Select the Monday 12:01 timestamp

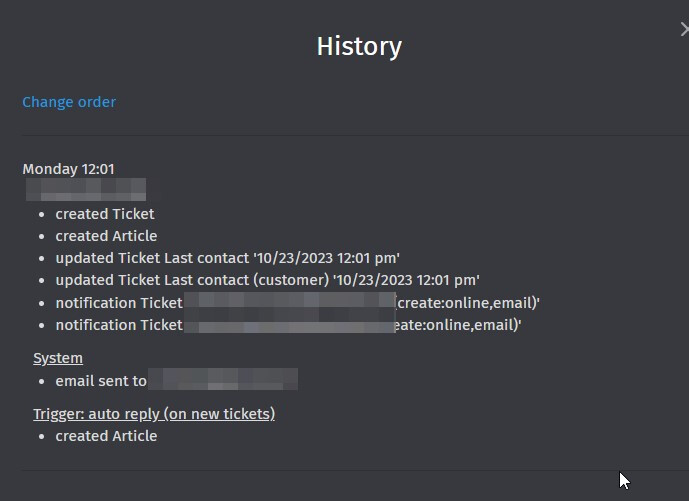click(x=69, y=169)
